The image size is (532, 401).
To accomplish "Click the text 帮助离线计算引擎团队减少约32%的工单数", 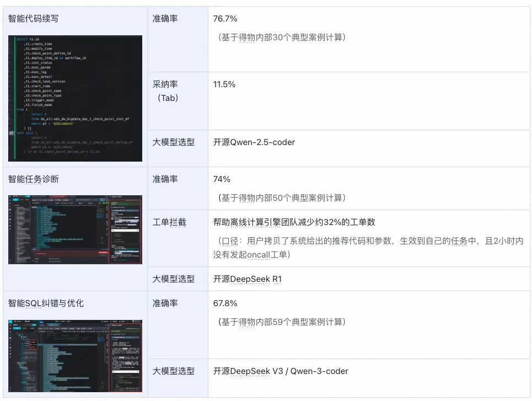I will tap(294, 222).
